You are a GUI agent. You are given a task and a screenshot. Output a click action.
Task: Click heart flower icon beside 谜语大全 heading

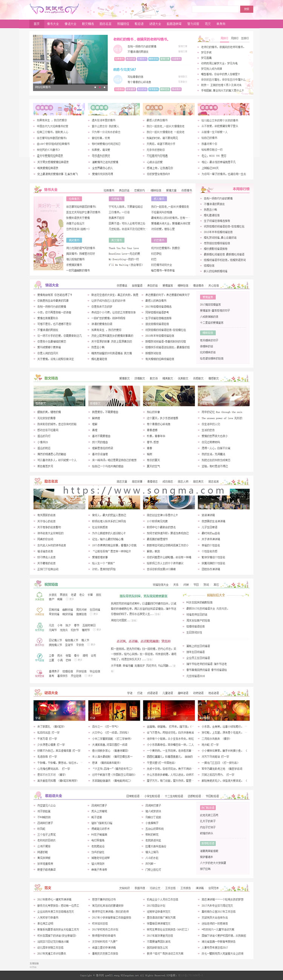point(38,693)
